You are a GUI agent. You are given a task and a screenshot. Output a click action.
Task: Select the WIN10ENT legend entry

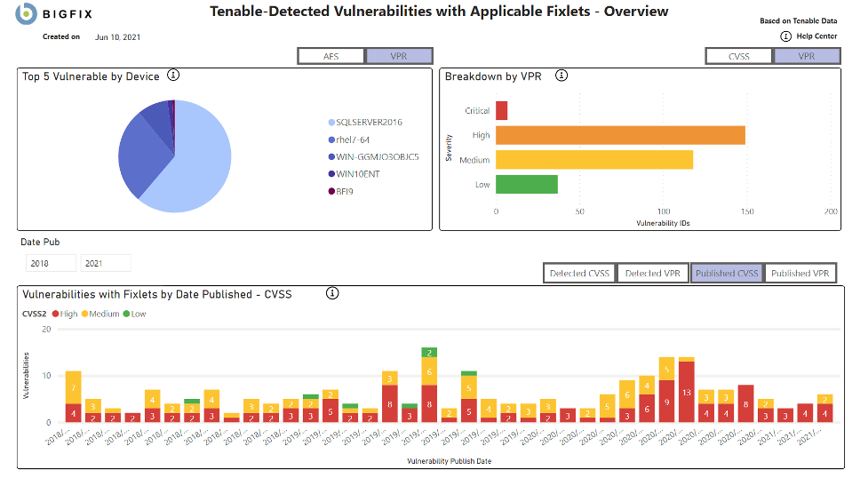coord(357,174)
